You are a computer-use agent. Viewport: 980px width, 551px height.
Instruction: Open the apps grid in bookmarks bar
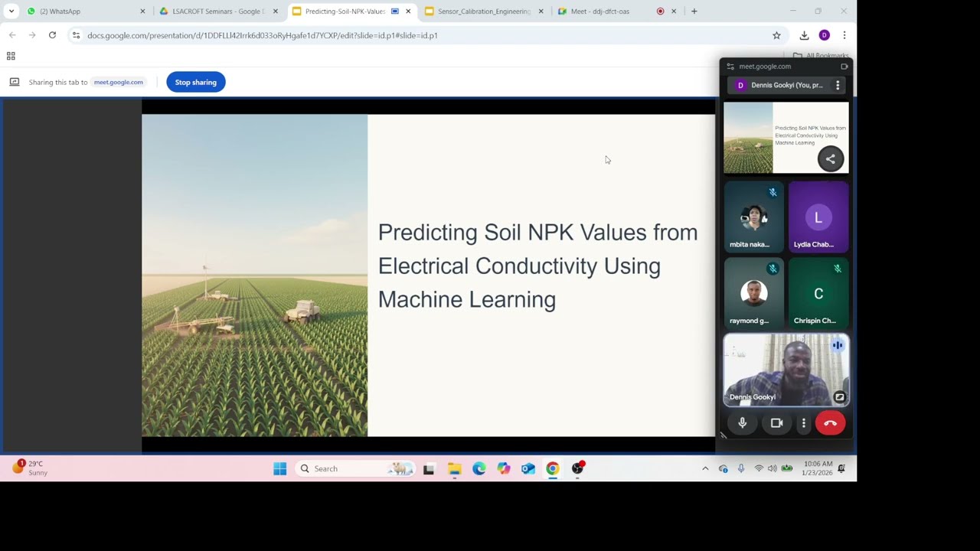pyautogui.click(x=11, y=56)
